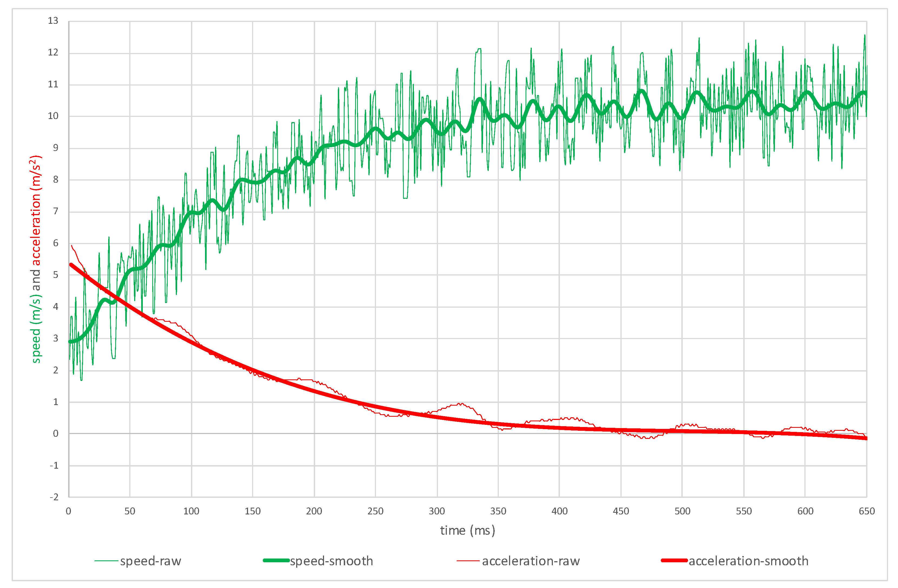Click the 650 tick label on time axis
898x588 pixels.
pos(866,511)
